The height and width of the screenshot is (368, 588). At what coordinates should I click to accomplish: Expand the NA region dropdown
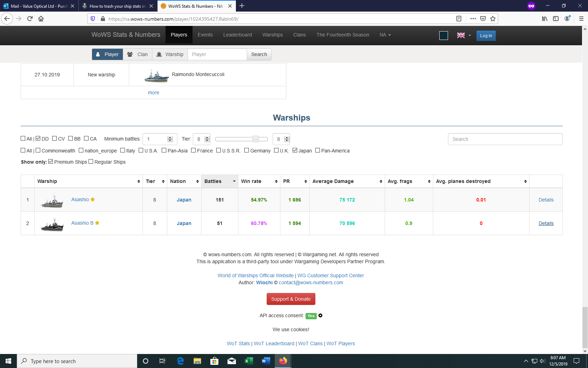(x=385, y=35)
